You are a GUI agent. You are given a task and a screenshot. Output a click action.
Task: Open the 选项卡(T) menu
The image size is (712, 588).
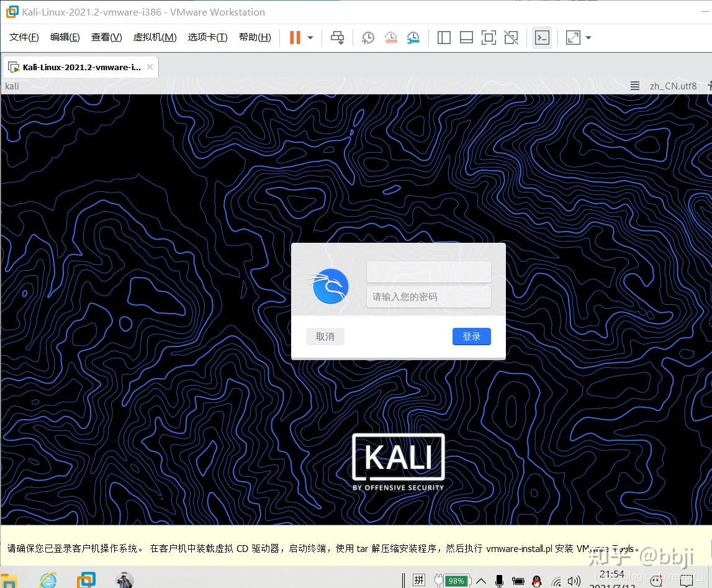(207, 37)
